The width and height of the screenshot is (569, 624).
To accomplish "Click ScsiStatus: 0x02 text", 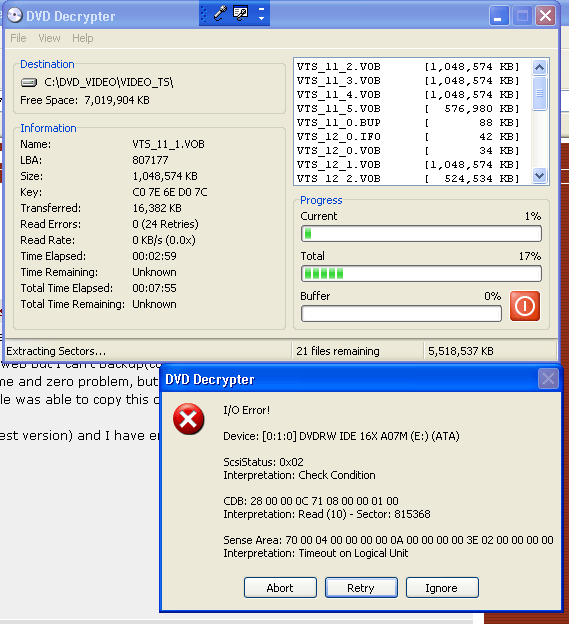I will click(x=263, y=462).
